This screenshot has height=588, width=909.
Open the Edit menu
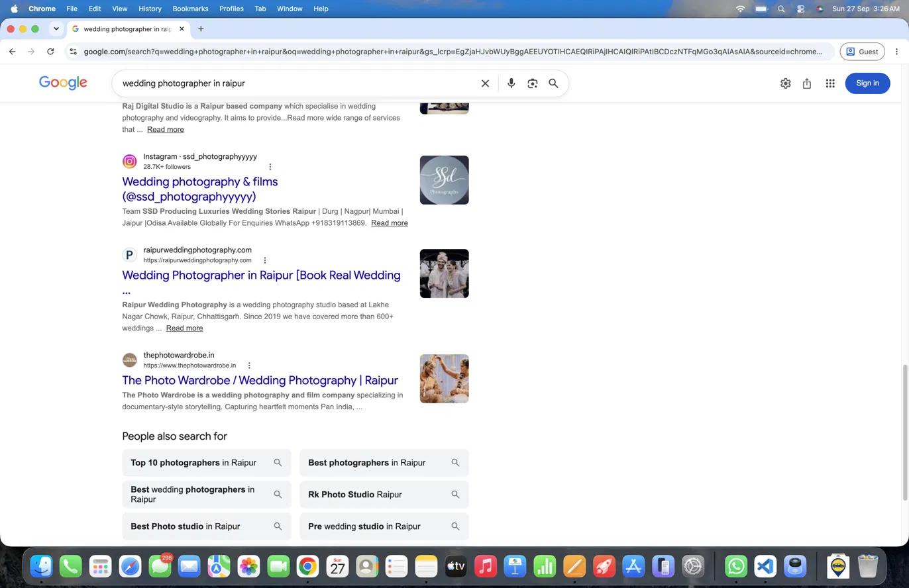pyautogui.click(x=95, y=9)
